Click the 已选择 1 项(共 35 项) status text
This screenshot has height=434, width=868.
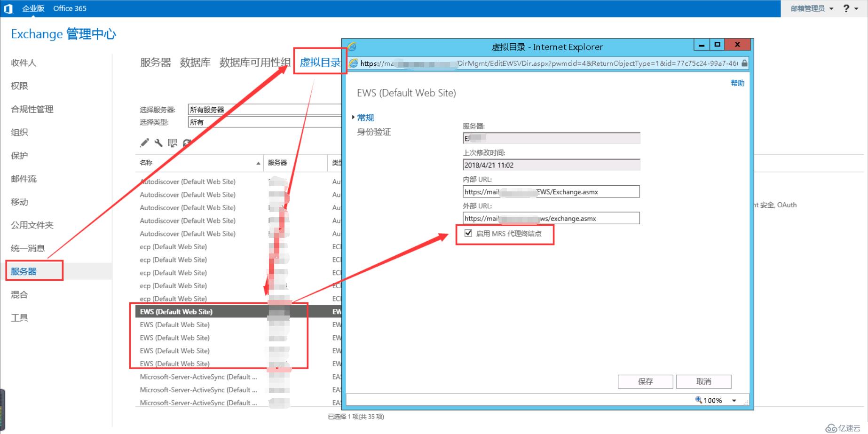tap(356, 417)
